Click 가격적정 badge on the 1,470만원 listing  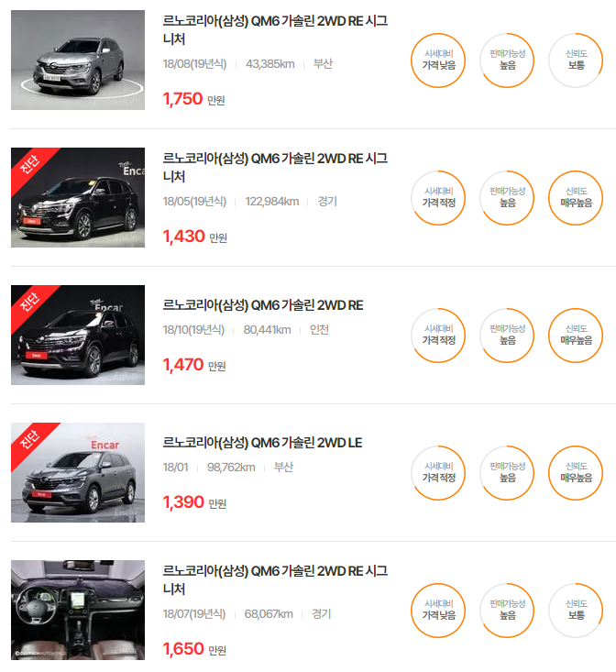click(x=438, y=336)
